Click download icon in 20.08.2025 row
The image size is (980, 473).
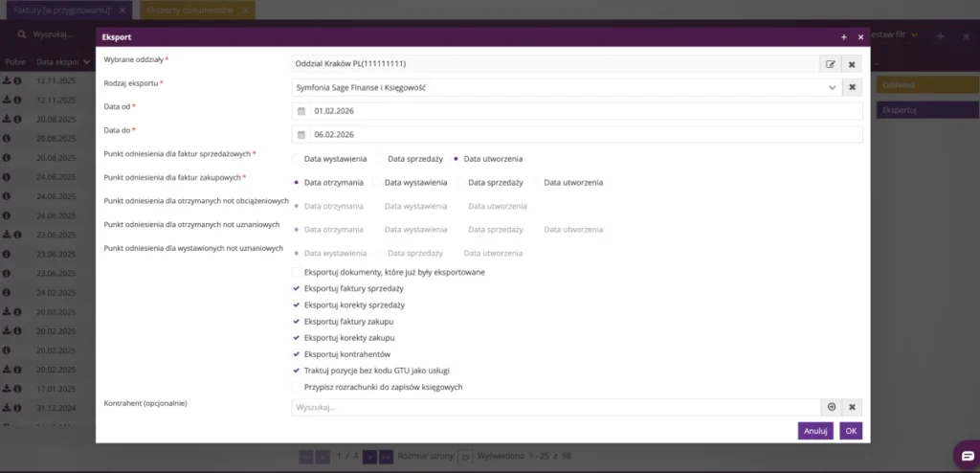7,119
